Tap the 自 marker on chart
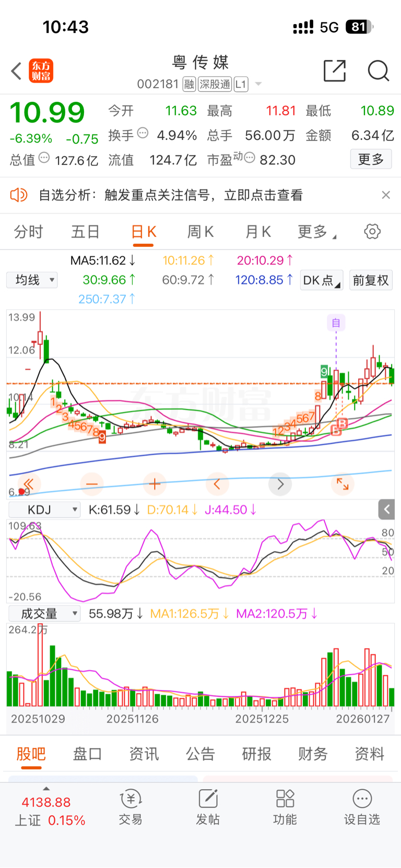 (x=336, y=323)
